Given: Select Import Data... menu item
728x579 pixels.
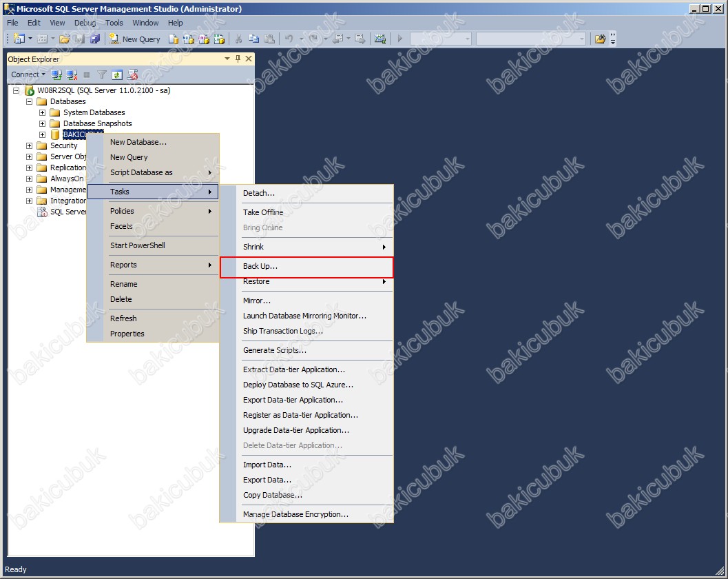Looking at the screenshot, I should click(x=306, y=465).
